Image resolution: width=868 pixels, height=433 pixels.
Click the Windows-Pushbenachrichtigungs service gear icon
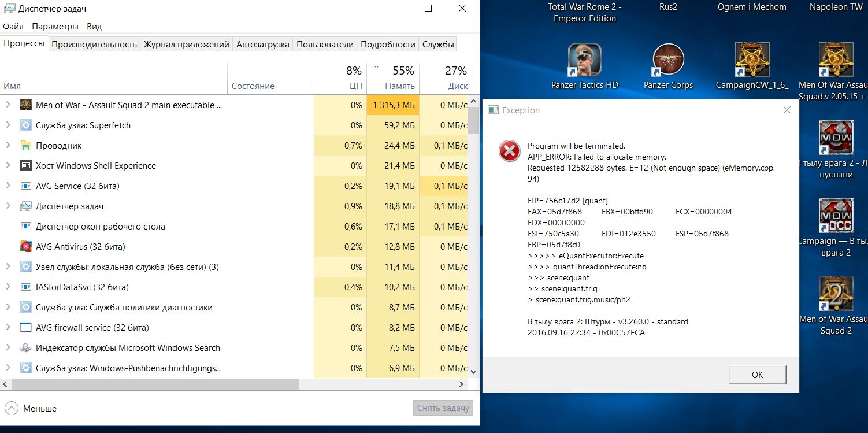pos(26,368)
